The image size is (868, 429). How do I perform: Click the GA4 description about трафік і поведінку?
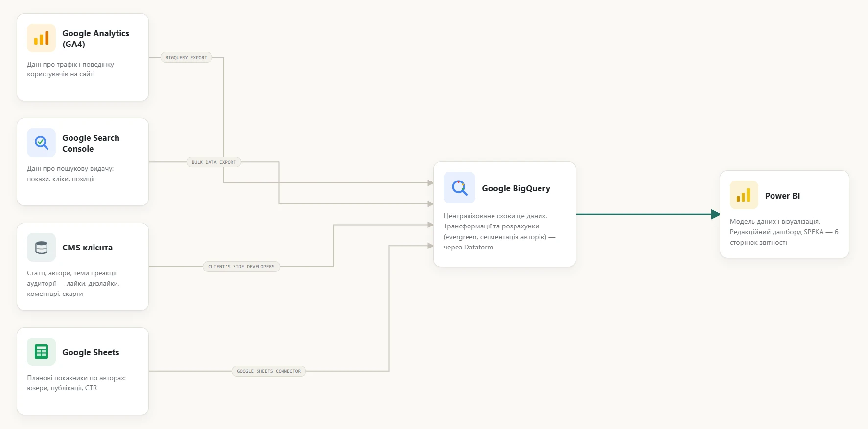(x=70, y=69)
